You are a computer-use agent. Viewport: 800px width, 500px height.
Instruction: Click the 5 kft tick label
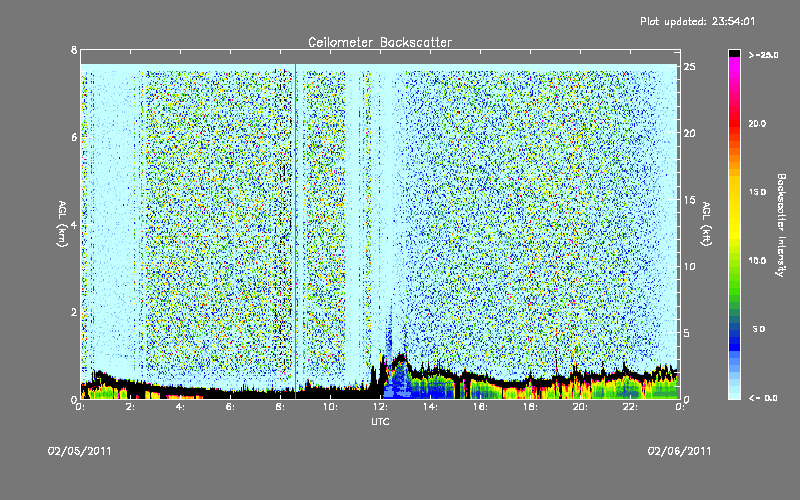click(x=686, y=333)
